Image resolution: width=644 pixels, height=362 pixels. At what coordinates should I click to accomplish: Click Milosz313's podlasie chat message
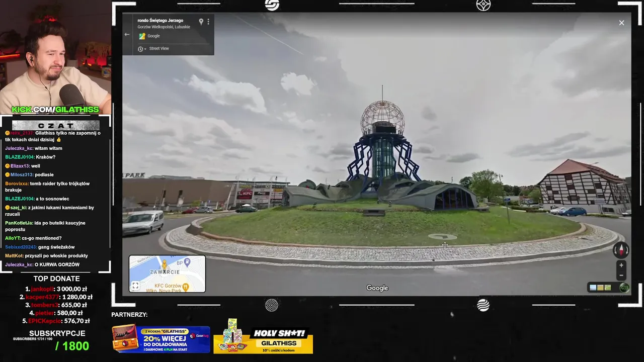pyautogui.click(x=29, y=174)
